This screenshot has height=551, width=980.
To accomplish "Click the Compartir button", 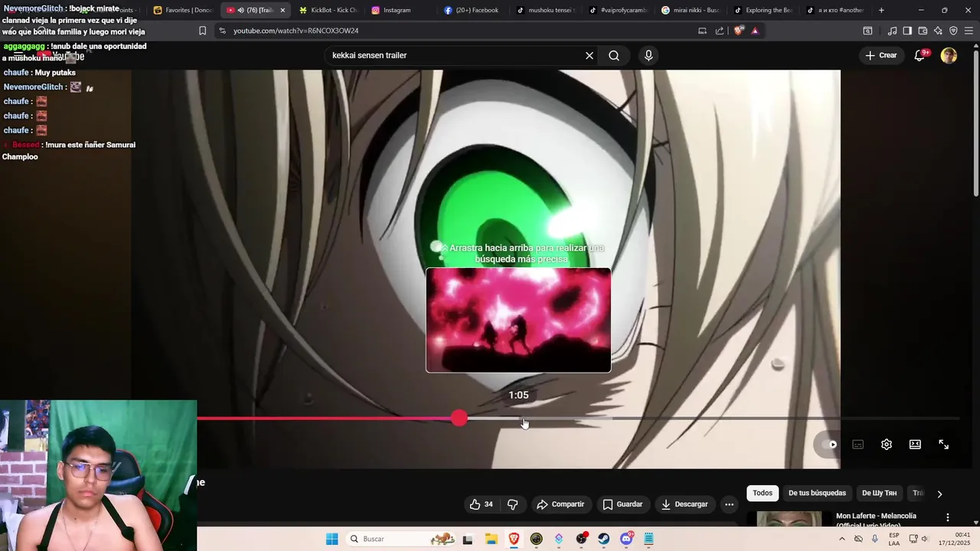I will click(x=561, y=504).
